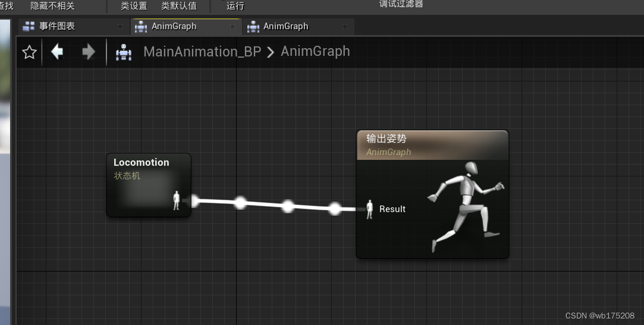This screenshot has width=644, height=325.
Task: Open MainAnimation_BP in the breadcrumb
Action: [x=202, y=52]
